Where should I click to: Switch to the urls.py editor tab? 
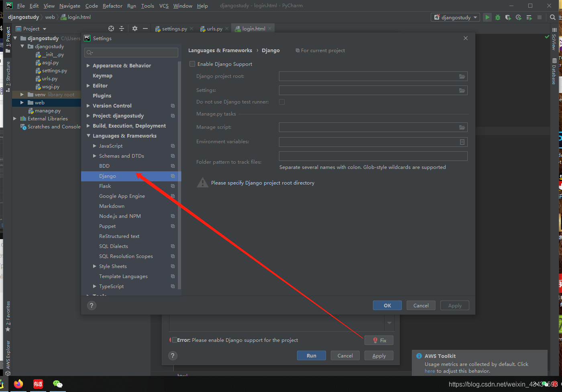(214, 28)
